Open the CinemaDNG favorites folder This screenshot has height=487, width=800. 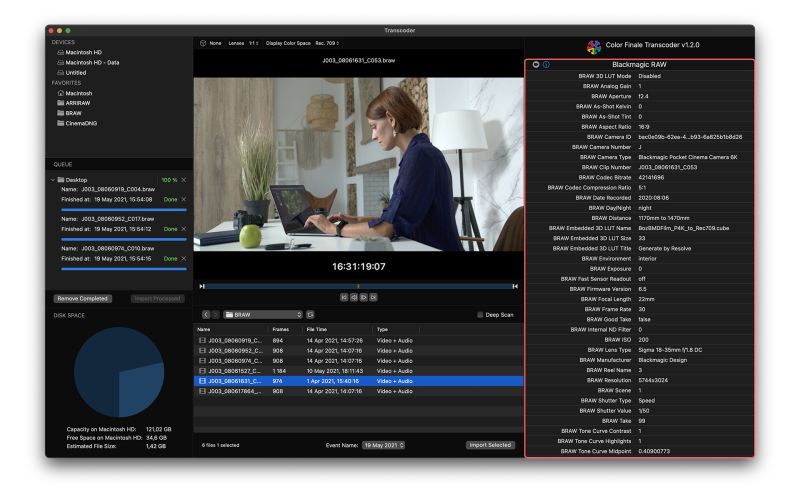(x=77, y=123)
